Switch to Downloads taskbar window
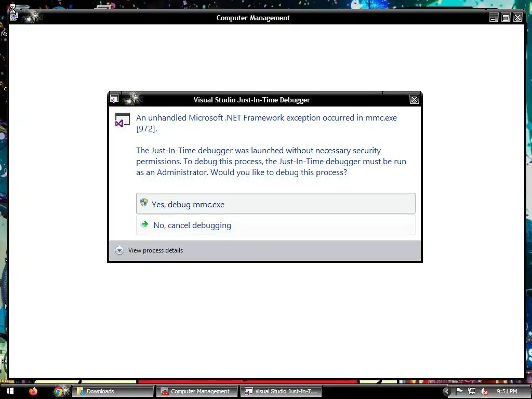 [x=113, y=391]
